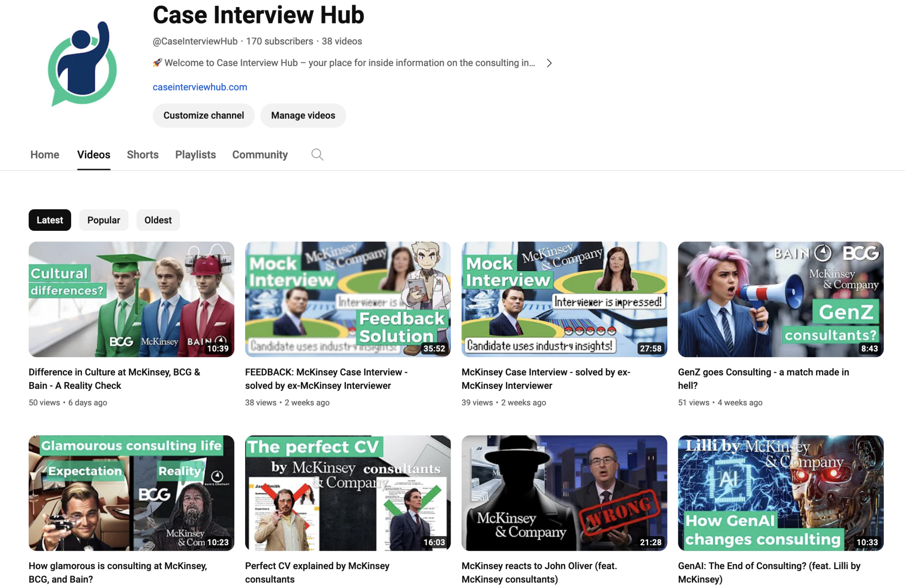The image size is (905, 588).
Task: Click the 21:28 duration badge
Action: (x=650, y=542)
